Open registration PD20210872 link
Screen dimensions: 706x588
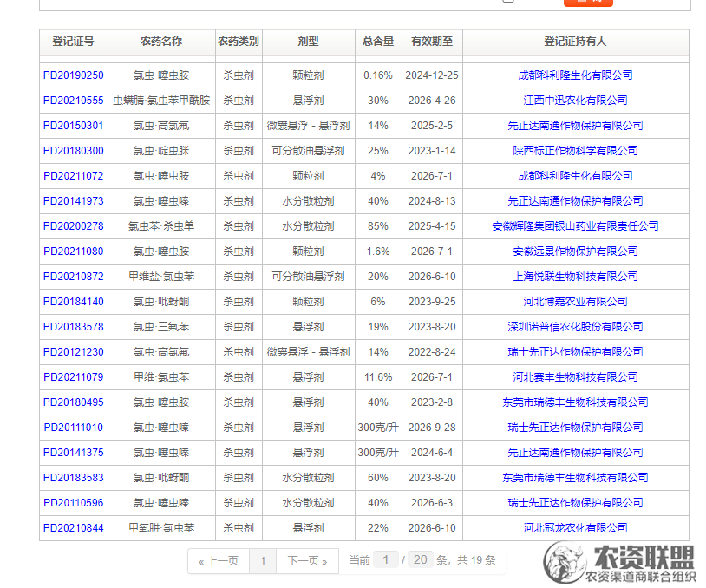tap(74, 277)
